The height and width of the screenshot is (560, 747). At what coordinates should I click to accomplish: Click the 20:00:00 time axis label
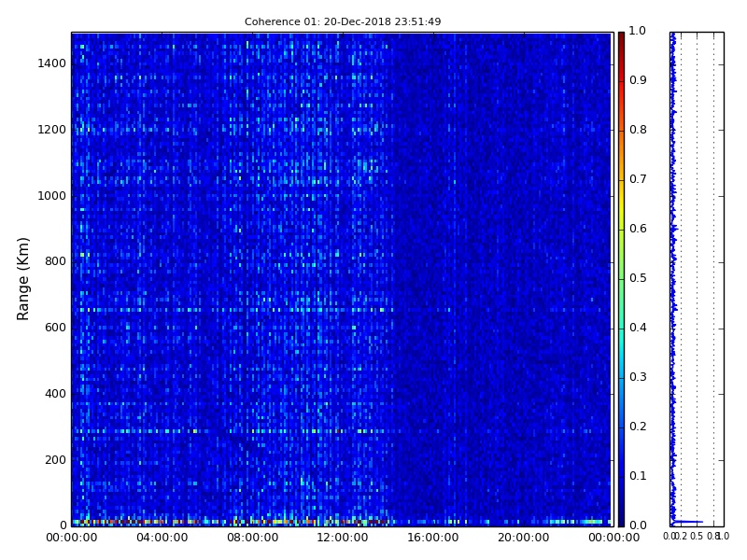524,538
